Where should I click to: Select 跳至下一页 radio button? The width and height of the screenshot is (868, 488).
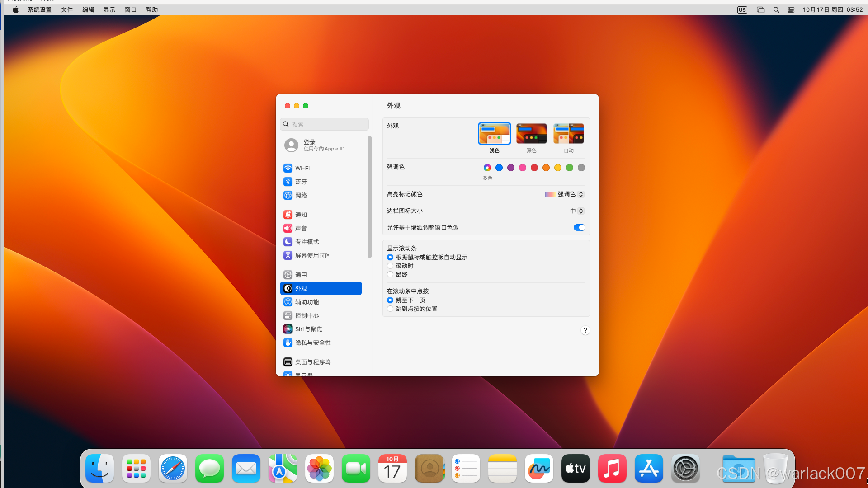[x=390, y=300]
